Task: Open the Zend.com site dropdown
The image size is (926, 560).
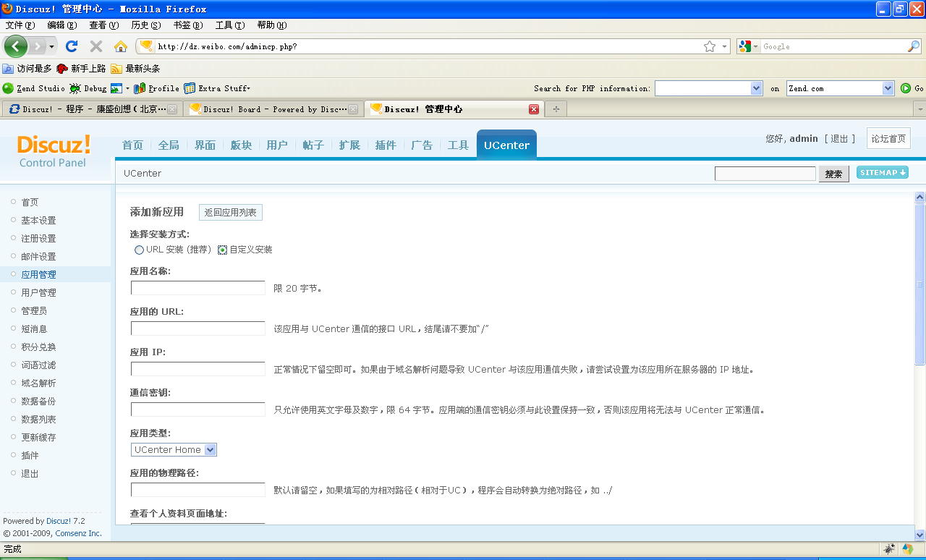Action: (x=841, y=88)
